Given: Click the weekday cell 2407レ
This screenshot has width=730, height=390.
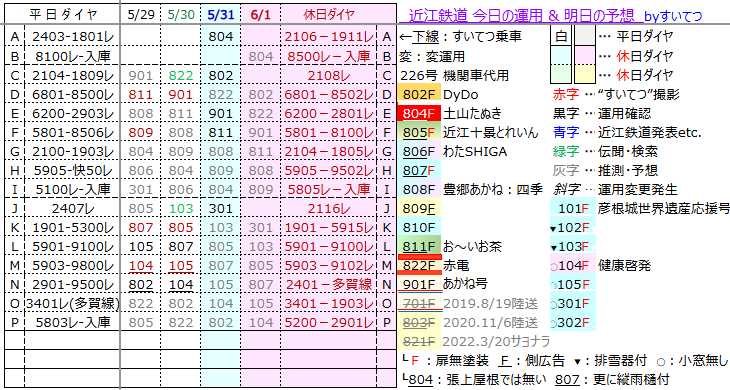Looking at the screenshot, I should pyautogui.click(x=73, y=208).
